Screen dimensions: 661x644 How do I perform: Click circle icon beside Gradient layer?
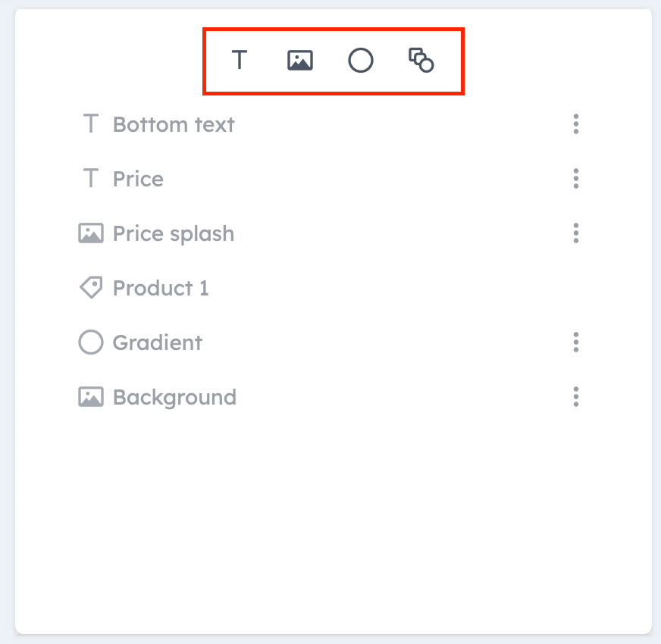(91, 342)
